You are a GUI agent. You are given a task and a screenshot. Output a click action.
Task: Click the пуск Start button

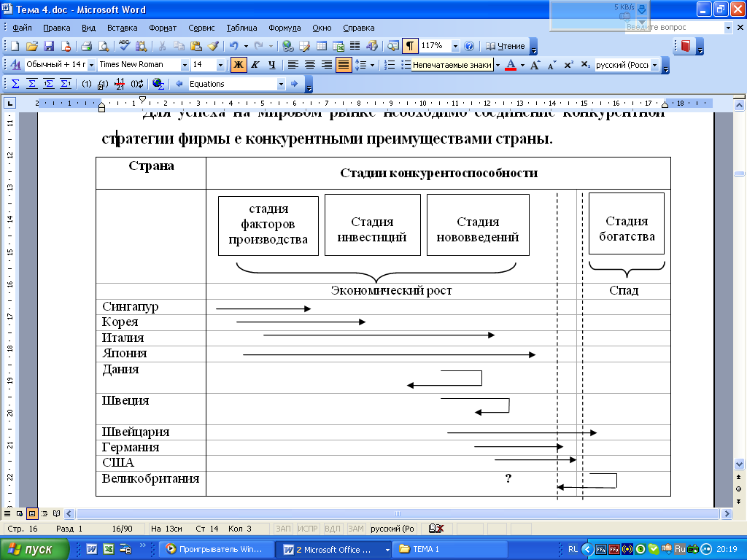(34, 549)
